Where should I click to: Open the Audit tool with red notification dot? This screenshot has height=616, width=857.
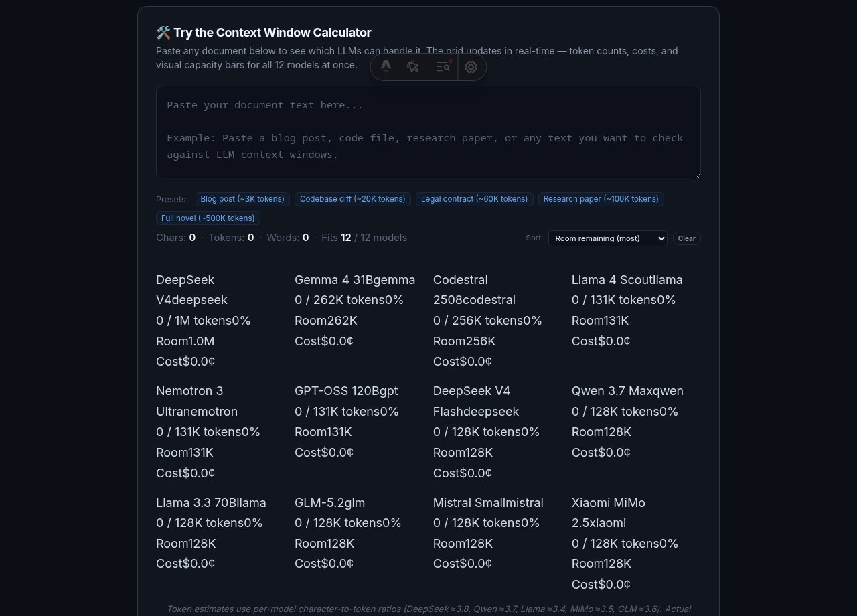pyautogui.click(x=443, y=67)
